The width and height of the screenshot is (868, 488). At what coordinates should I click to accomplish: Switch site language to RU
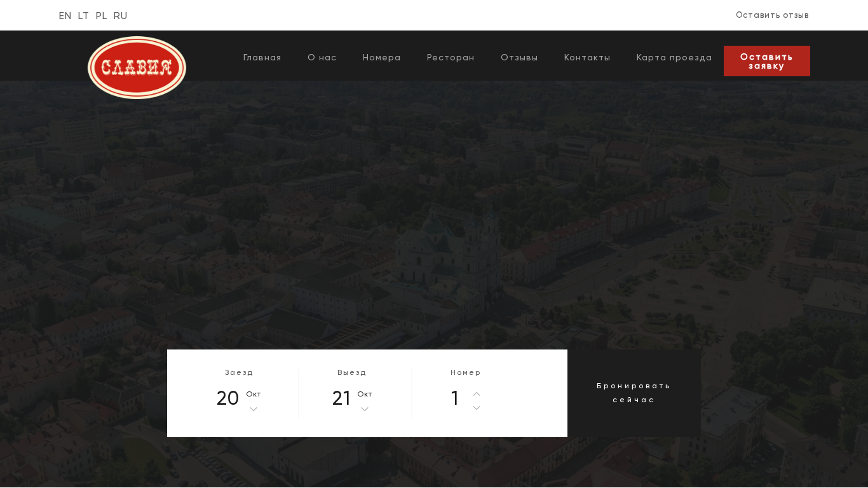(120, 16)
